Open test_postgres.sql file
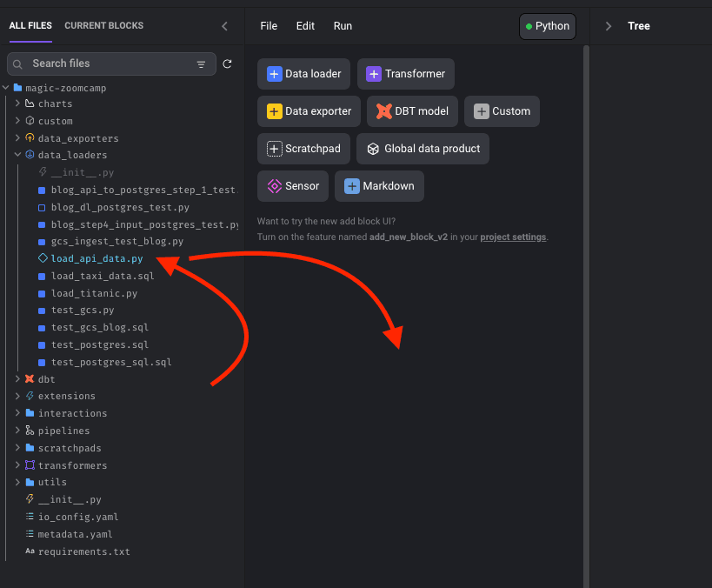This screenshot has height=588, width=712. (x=100, y=345)
